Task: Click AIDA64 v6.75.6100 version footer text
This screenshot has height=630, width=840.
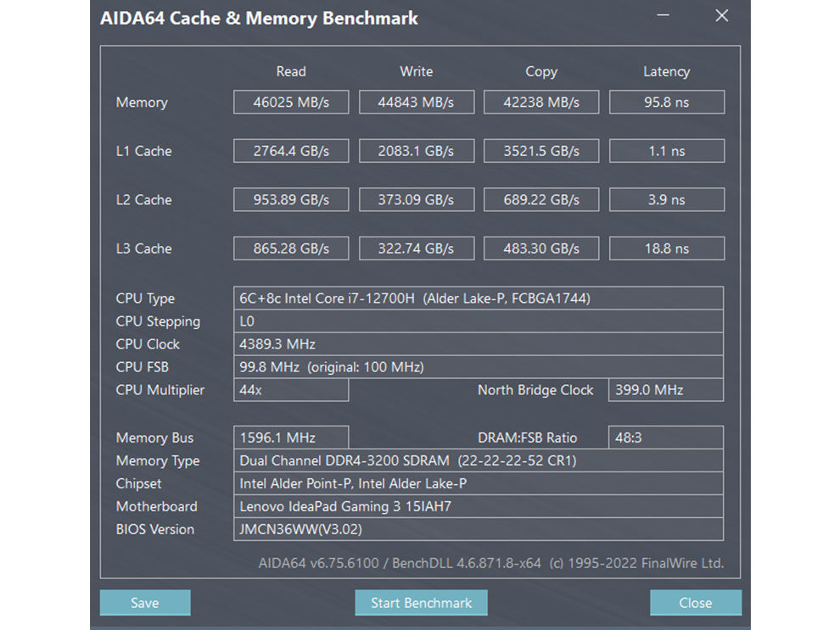Action: click(x=490, y=563)
